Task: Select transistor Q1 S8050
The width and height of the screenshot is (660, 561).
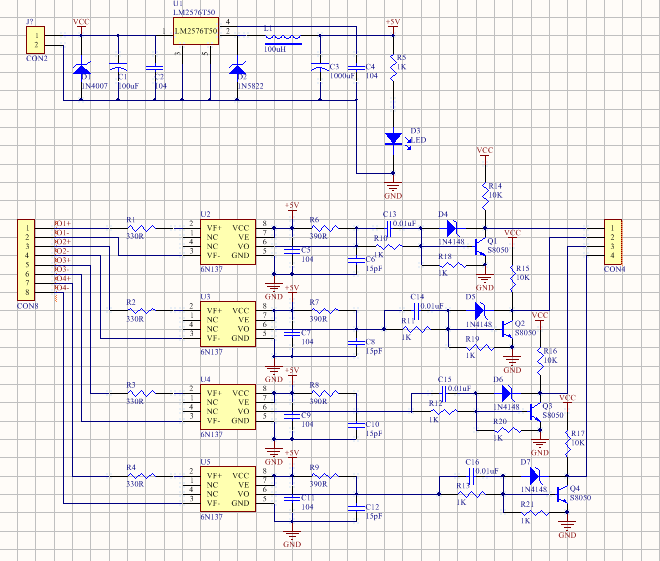Action: [480, 247]
